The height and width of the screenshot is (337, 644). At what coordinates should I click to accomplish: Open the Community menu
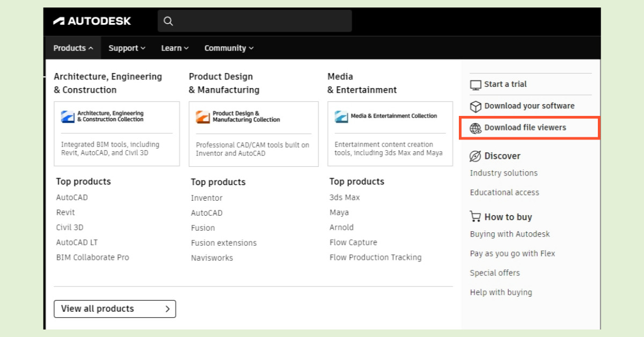pyautogui.click(x=229, y=48)
